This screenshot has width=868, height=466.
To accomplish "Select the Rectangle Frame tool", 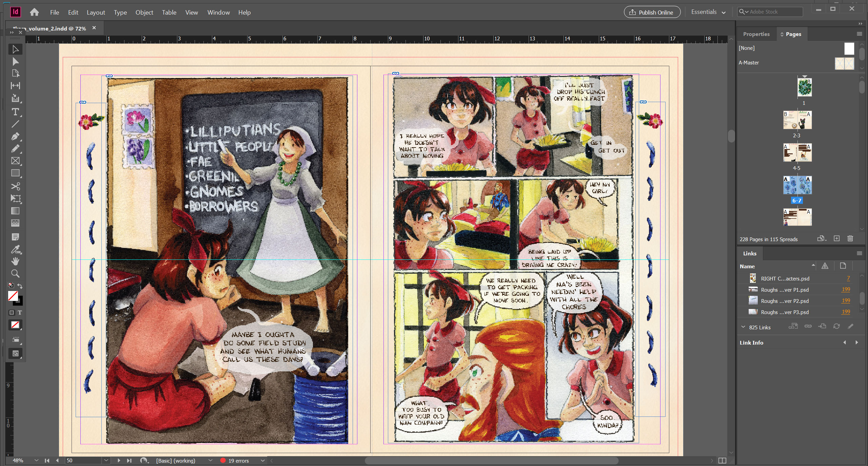I will 15,161.
